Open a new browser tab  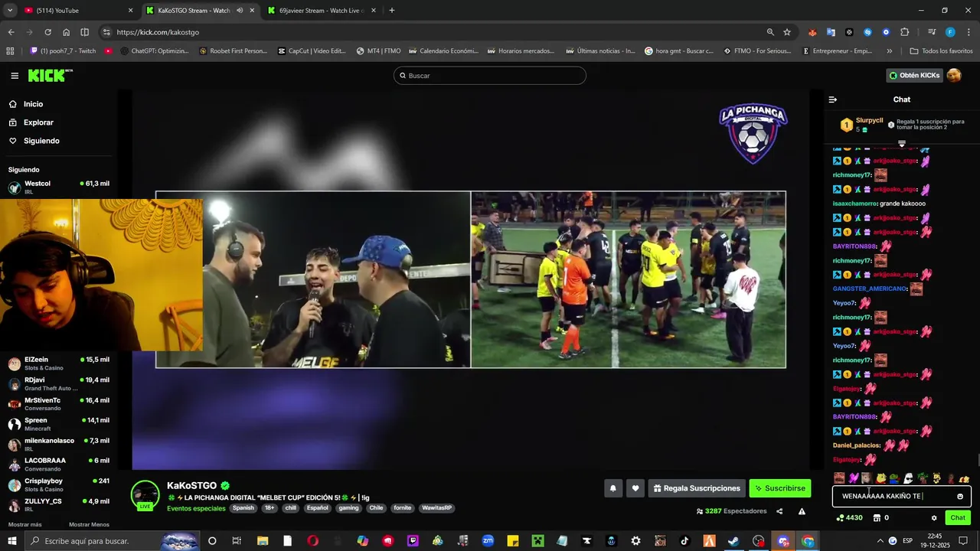(392, 11)
